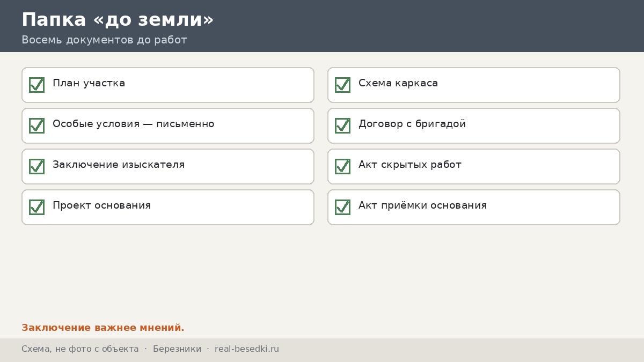The height and width of the screenshot is (362, 644).
Task: Toggle the «Проект основания» checkbox
Action: 36,207
